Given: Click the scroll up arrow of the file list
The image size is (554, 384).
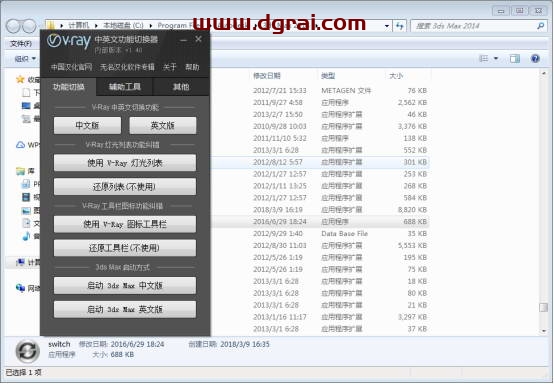Looking at the screenshot, I should click(543, 73).
